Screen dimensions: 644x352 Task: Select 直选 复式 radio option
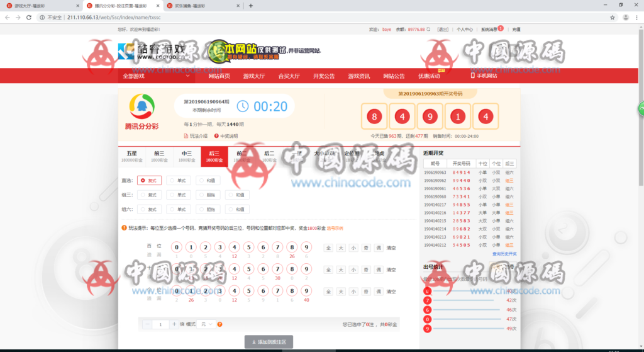(149, 180)
